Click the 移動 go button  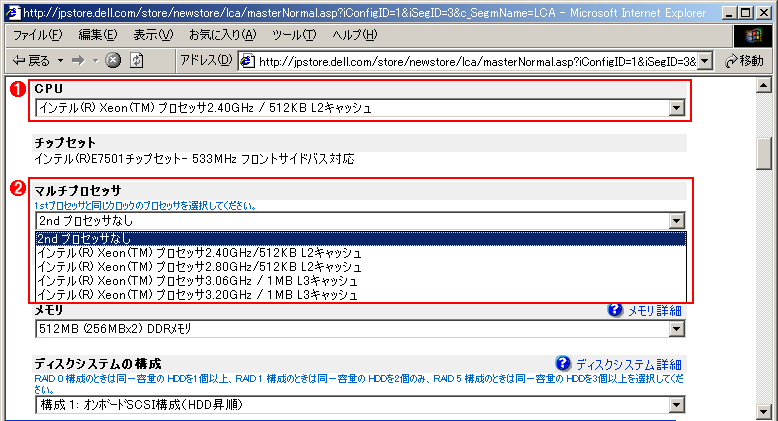[744, 61]
